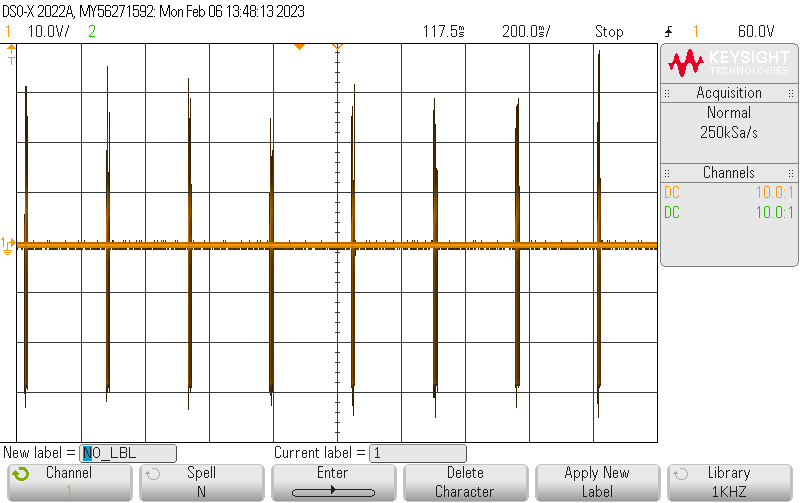
Task: Click the orange DC coupling for channel 1
Action: [671, 193]
